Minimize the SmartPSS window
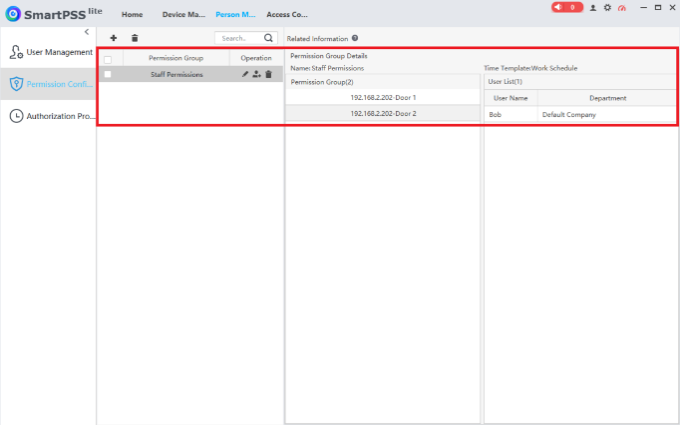 point(644,7)
